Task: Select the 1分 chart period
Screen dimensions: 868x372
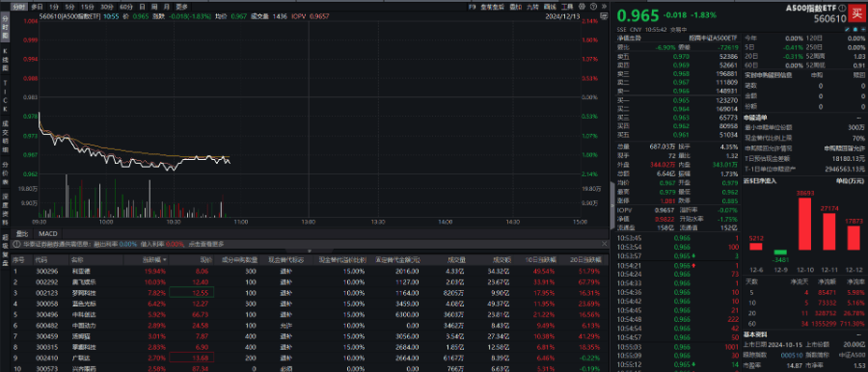Action: point(53,7)
